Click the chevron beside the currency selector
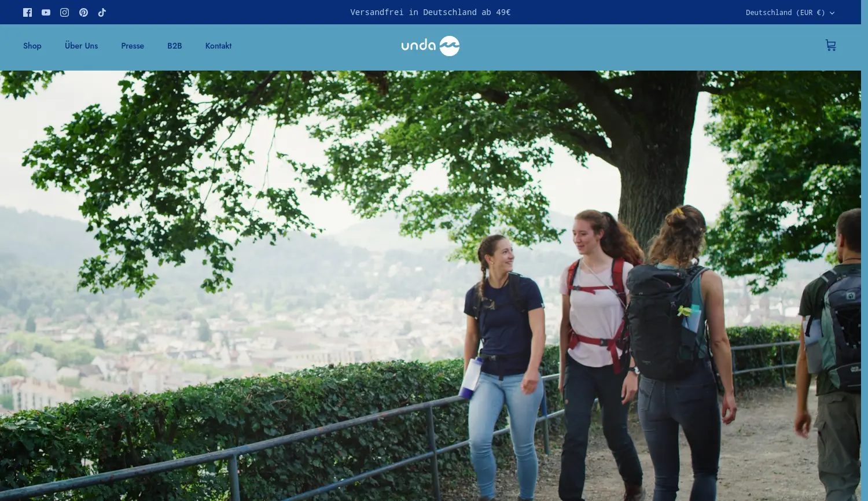 (x=832, y=13)
